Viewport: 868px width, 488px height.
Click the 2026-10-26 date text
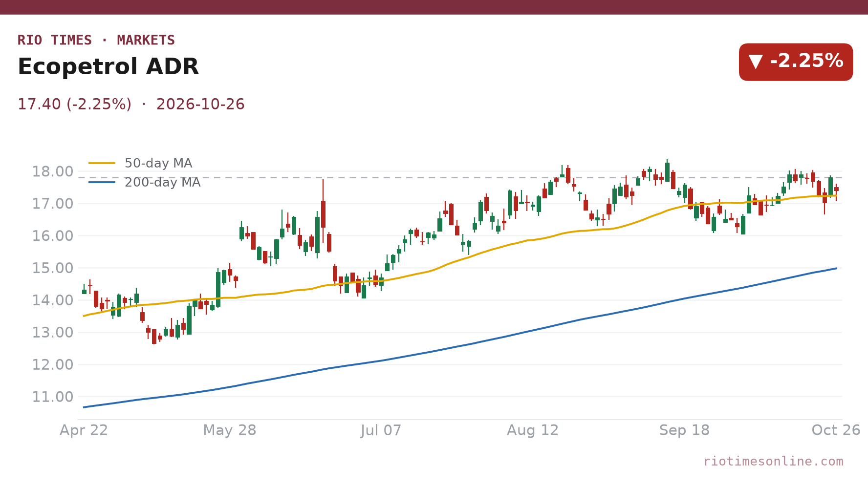click(200, 104)
